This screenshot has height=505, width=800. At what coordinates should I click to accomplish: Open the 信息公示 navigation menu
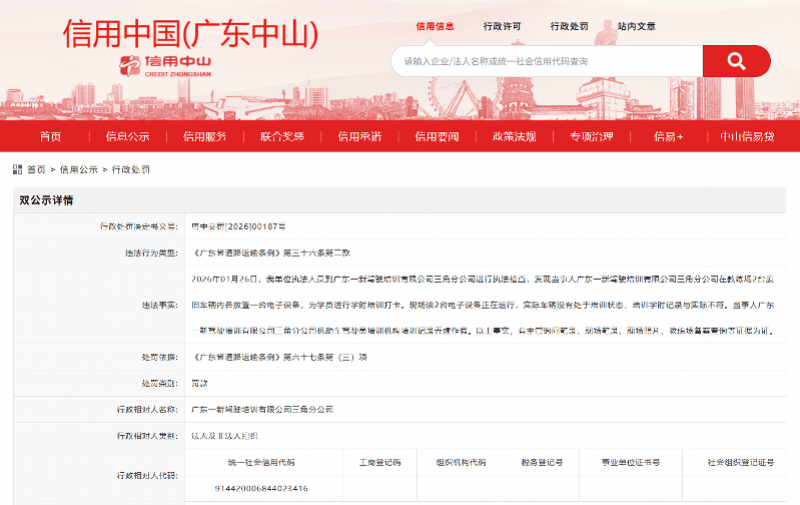click(128, 136)
